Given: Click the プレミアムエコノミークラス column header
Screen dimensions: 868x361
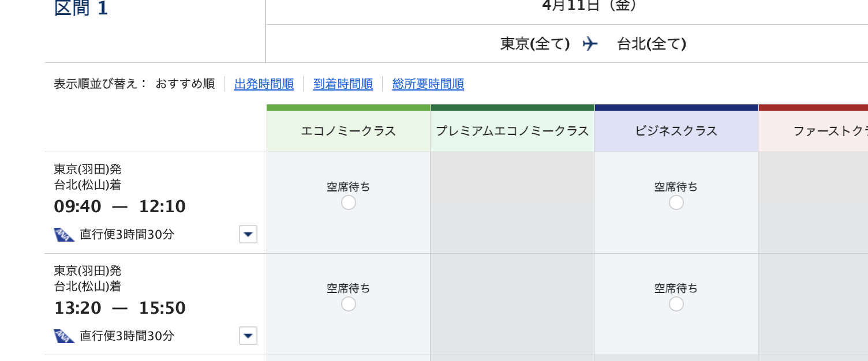Looking at the screenshot, I should coord(512,131).
